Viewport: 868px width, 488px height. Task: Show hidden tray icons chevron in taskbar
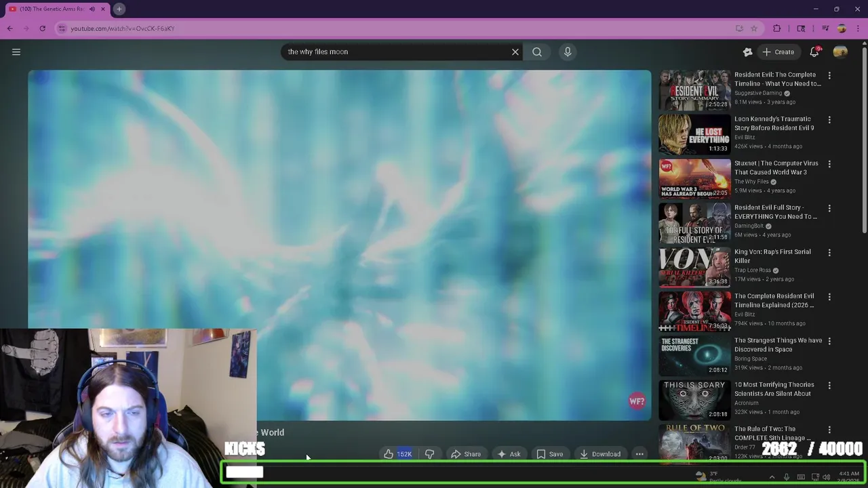772,477
